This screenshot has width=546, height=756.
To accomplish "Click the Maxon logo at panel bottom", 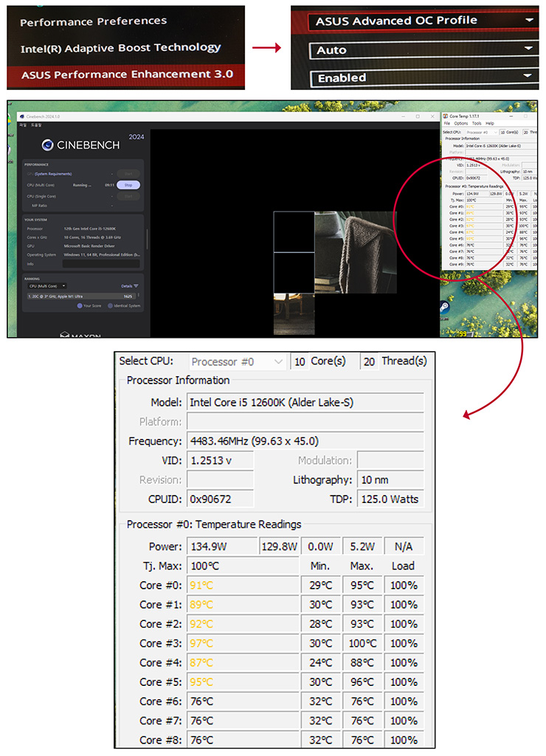I will coord(65,334).
